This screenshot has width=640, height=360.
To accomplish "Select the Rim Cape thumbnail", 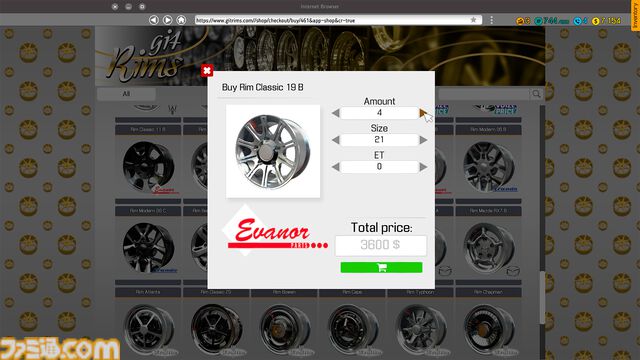I will (352, 329).
